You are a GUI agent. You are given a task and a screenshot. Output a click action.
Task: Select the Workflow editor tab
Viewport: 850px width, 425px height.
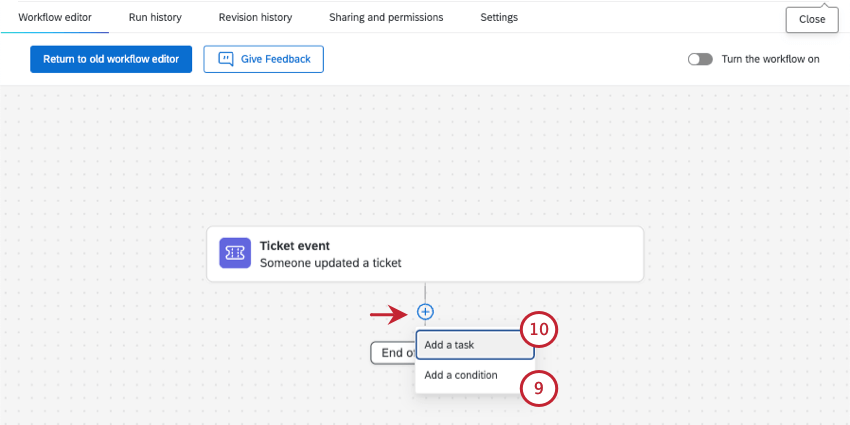click(55, 17)
